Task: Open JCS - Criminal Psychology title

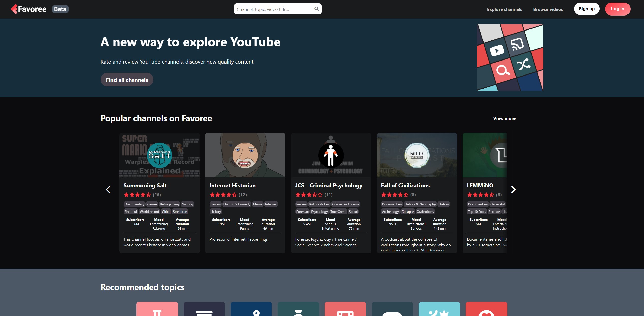Action: coord(329,185)
